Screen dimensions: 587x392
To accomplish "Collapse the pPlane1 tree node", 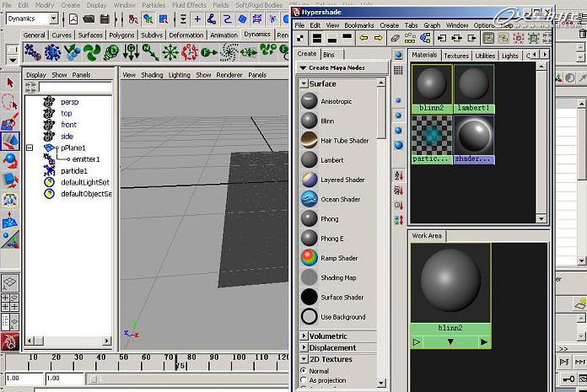I will (30, 148).
